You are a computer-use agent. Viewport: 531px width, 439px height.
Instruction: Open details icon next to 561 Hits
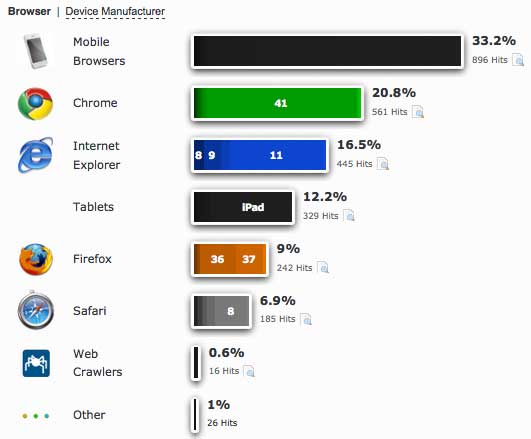pyautogui.click(x=418, y=112)
